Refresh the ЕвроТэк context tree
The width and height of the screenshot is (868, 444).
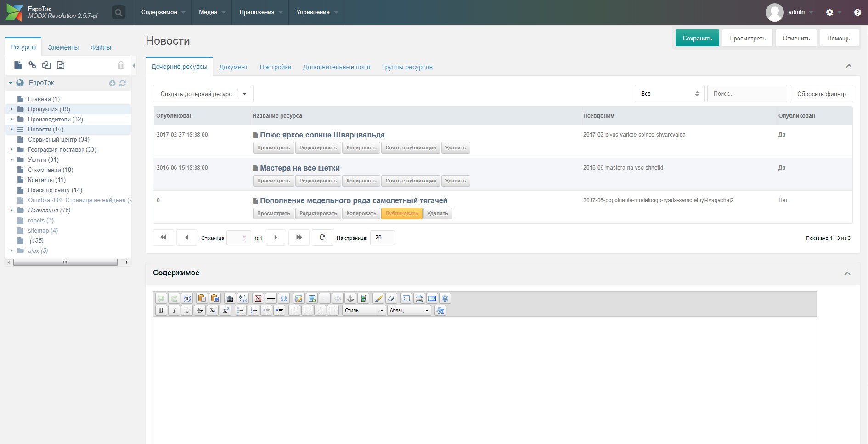(123, 83)
